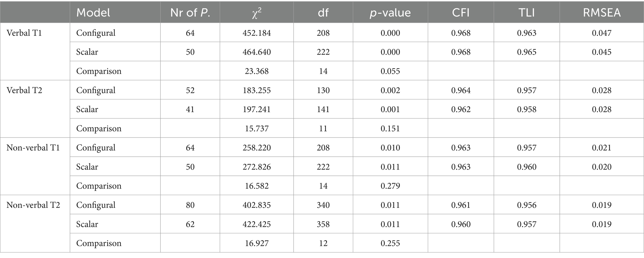
Task: Click the Model column header
Action: [x=93, y=12]
